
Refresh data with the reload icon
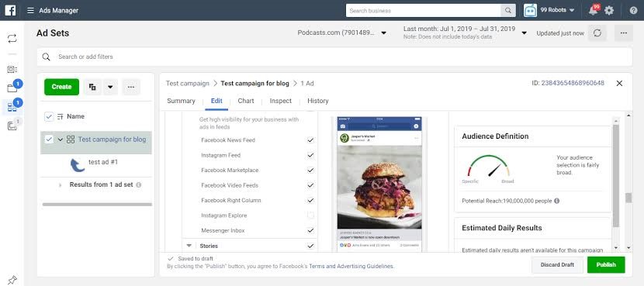tap(597, 33)
